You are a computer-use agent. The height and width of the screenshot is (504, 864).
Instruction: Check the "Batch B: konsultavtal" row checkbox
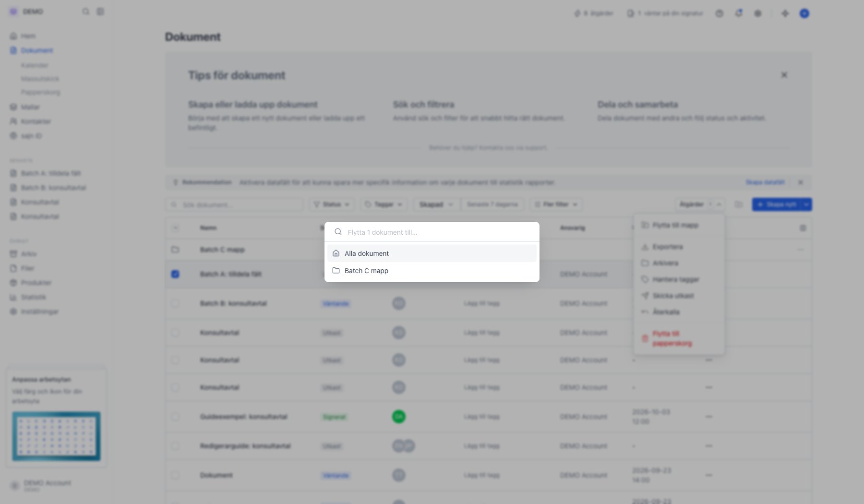pos(175,303)
